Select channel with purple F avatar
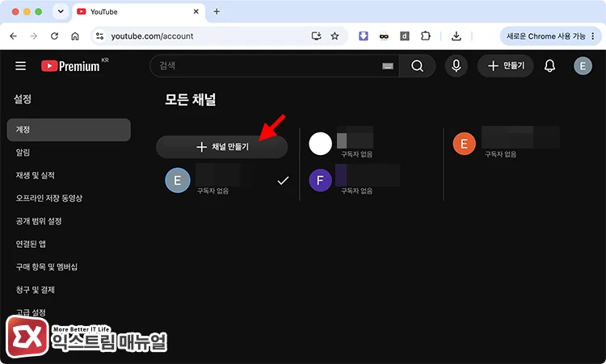 tap(320, 180)
